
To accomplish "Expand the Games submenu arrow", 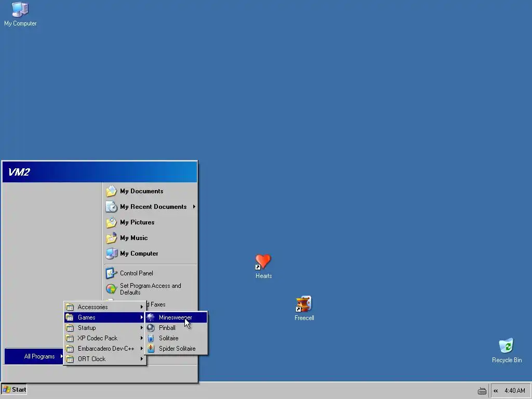I will [141, 317].
